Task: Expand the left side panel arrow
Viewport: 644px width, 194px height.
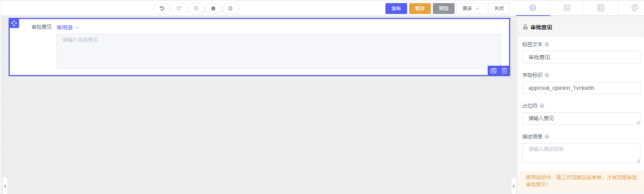Action: (5, 186)
